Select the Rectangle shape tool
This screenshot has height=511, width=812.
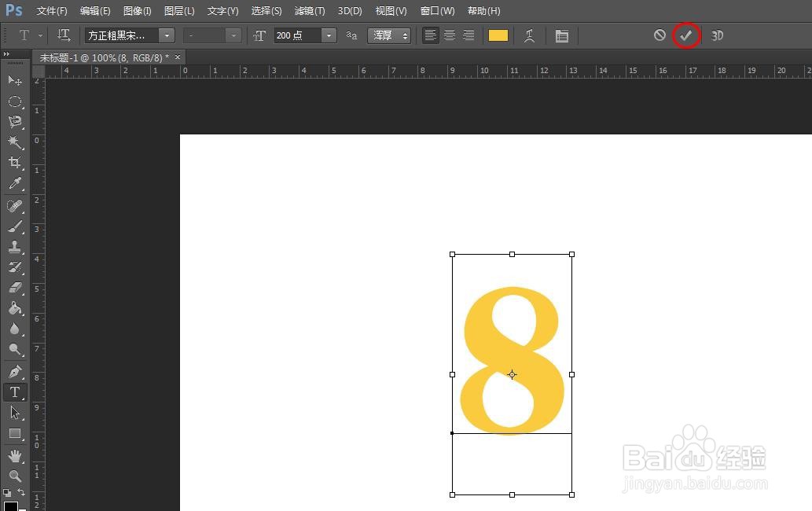pos(14,433)
